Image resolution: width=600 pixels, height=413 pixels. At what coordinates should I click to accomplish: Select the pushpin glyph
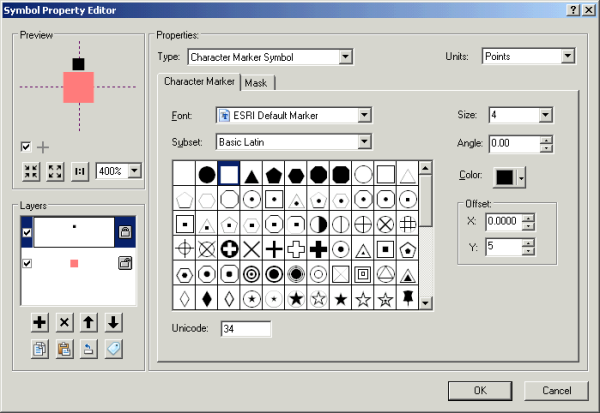[408, 298]
